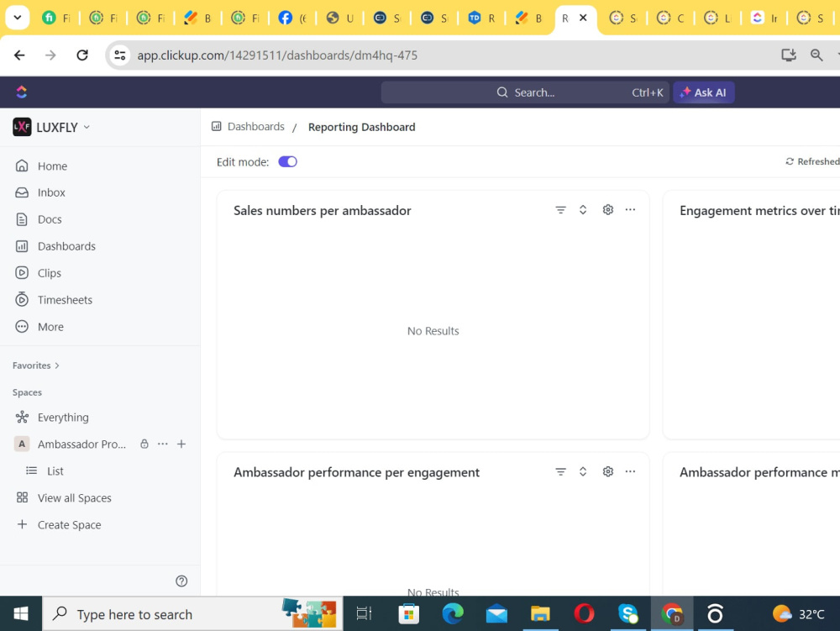Add item to Ambassador space with plus

click(x=181, y=444)
